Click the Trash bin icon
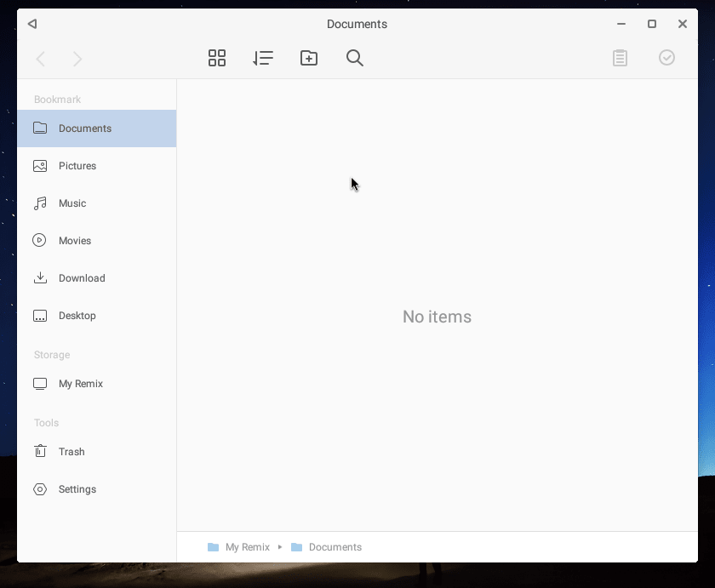715x588 pixels. (40, 451)
